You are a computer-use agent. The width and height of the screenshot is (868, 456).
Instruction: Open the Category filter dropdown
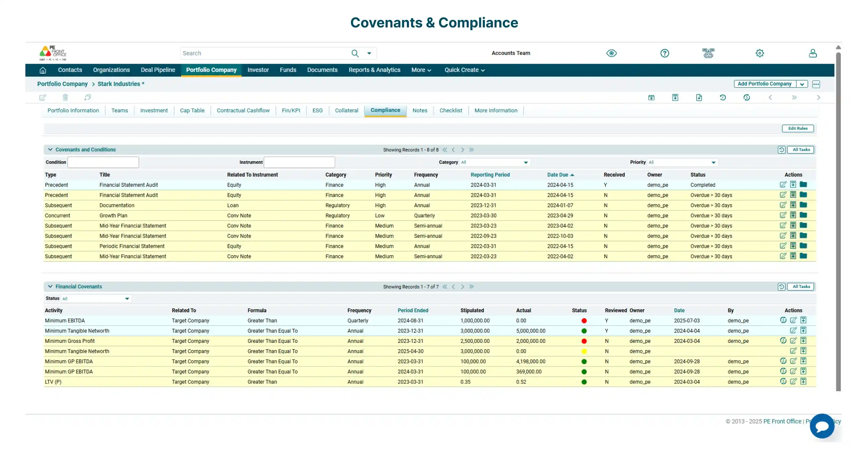tap(495, 163)
